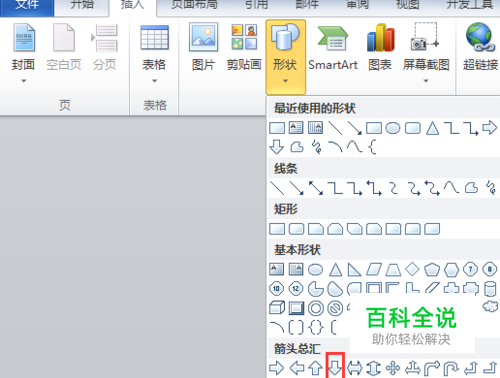Select straight line in the 线条 section
Screen dimensions: 500x378
(277, 188)
